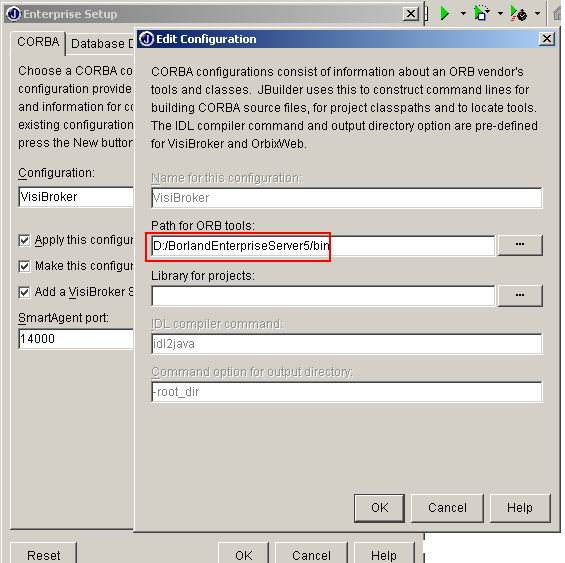
Task: Click the Path for ORB tools field
Action: (323, 246)
